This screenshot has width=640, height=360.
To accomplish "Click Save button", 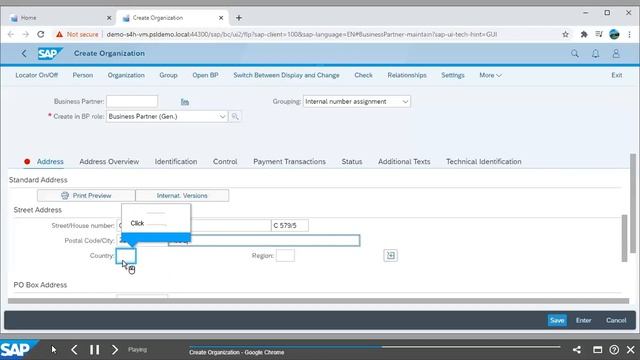I will pos(557,320).
